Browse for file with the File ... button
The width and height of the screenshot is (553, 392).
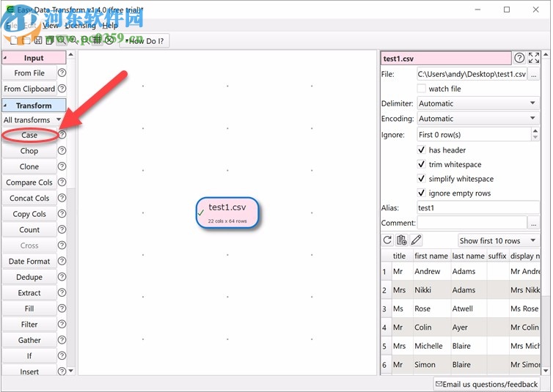click(534, 74)
